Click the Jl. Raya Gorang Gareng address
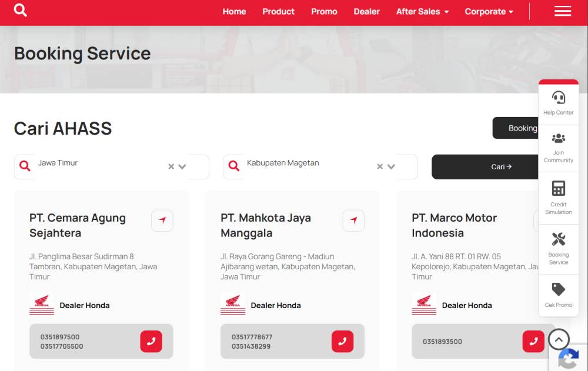 click(x=288, y=266)
